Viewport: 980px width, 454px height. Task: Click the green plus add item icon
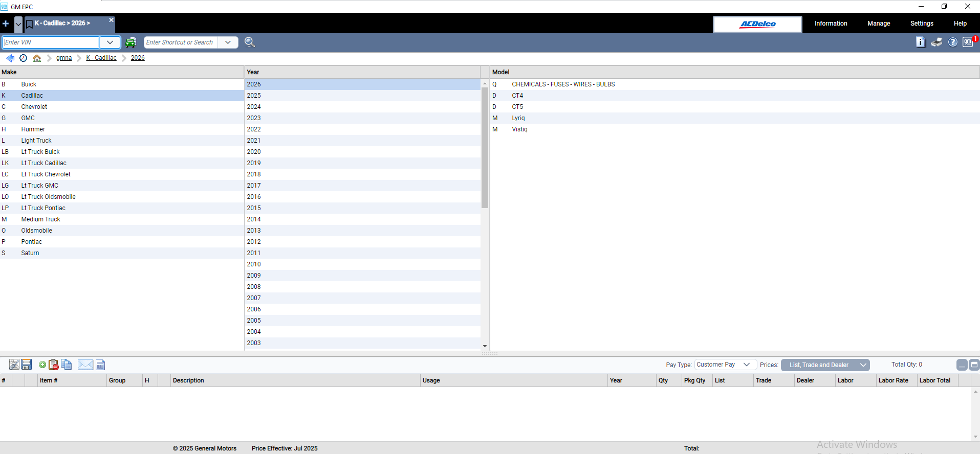coord(42,365)
